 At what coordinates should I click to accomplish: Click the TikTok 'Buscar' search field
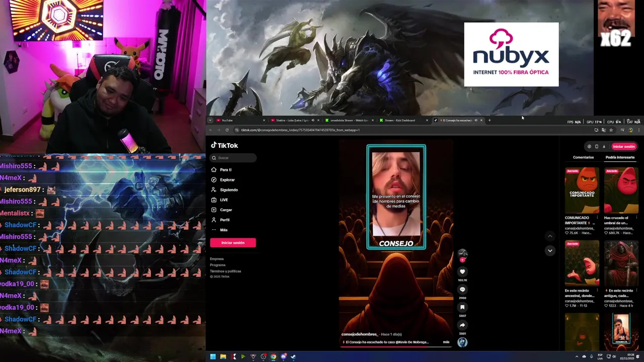(233, 158)
